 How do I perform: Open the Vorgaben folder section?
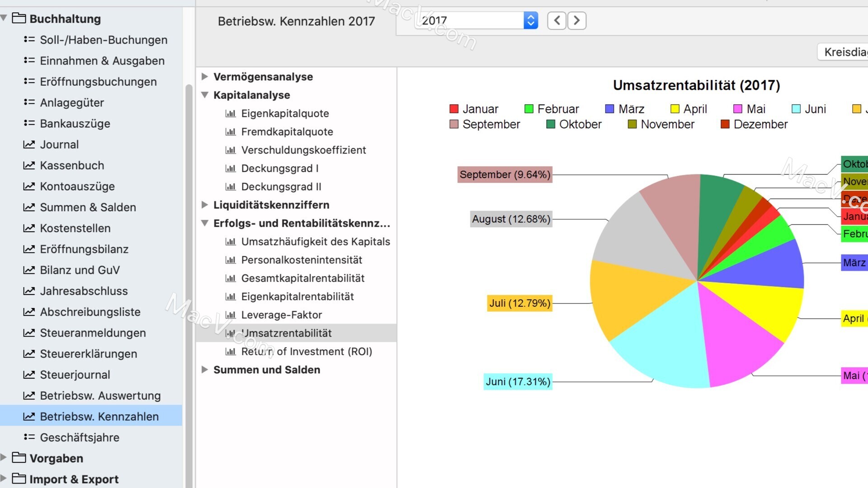7,458
